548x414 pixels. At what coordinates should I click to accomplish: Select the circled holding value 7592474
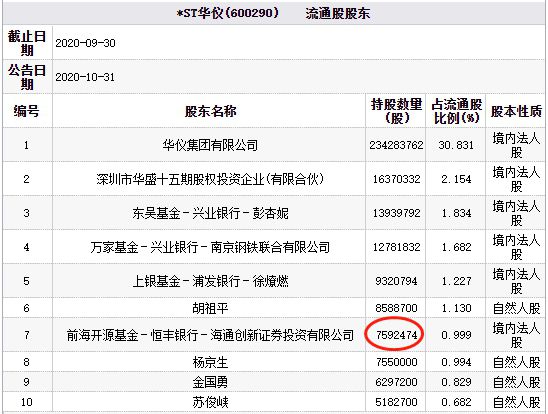[x=396, y=335]
